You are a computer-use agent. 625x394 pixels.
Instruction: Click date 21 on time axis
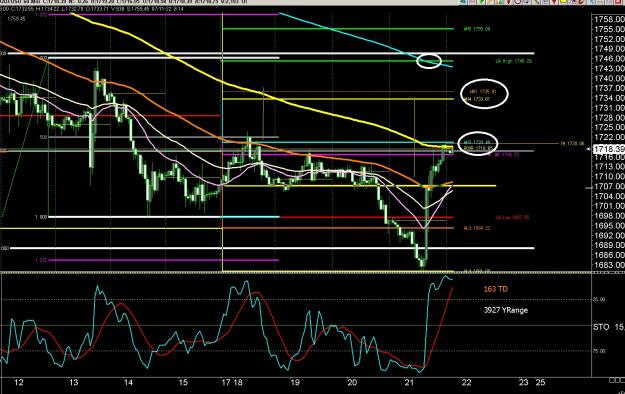click(x=409, y=382)
